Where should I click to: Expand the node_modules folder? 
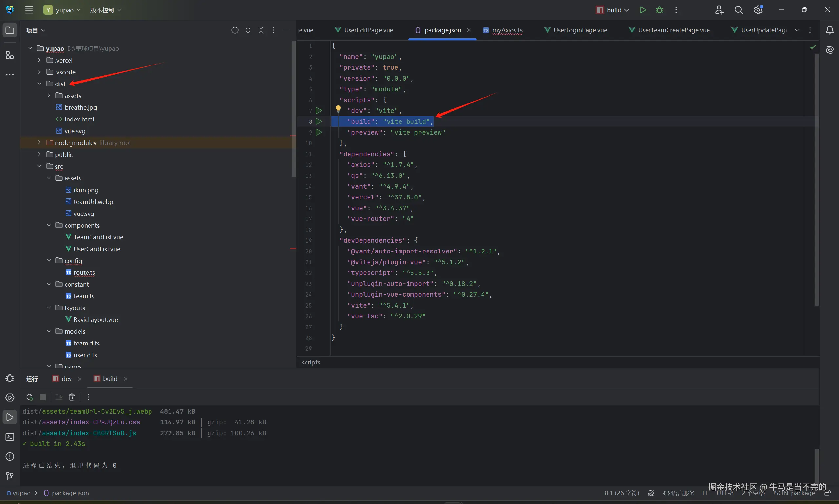tap(39, 143)
